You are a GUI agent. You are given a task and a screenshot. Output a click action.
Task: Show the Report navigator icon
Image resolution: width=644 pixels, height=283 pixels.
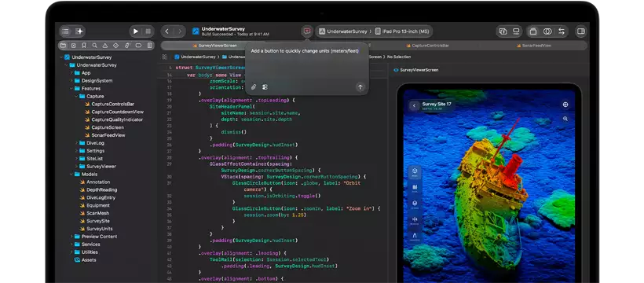[149, 46]
